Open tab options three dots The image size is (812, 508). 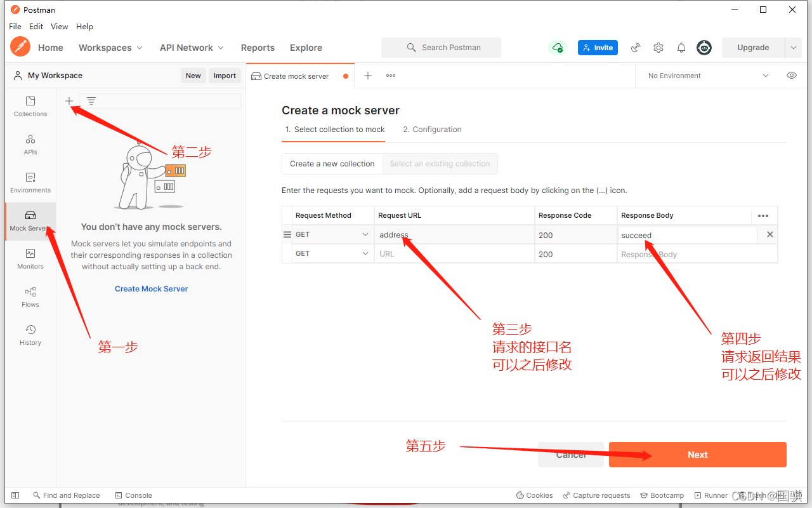[x=391, y=76]
